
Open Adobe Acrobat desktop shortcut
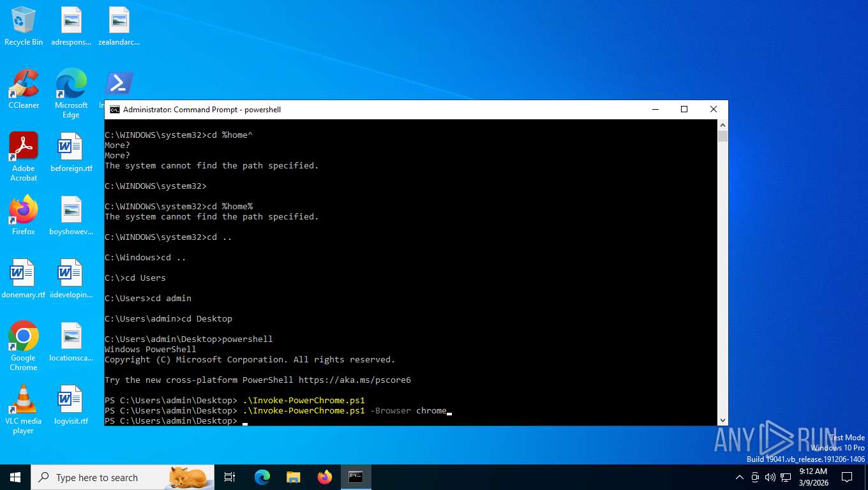(24, 157)
